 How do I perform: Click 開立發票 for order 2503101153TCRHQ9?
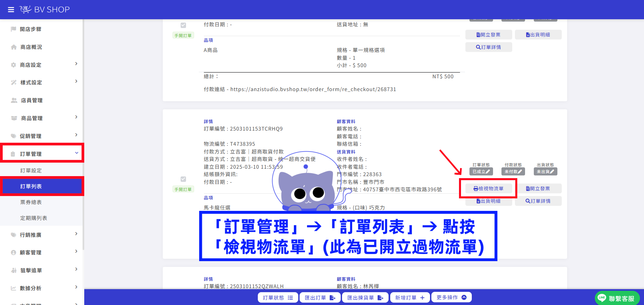coord(538,189)
